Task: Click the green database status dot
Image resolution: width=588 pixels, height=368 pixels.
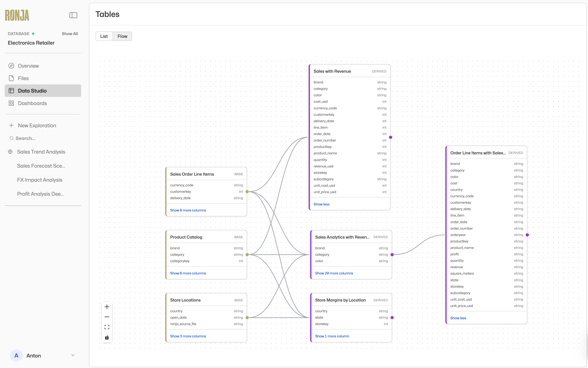Action: tap(33, 33)
